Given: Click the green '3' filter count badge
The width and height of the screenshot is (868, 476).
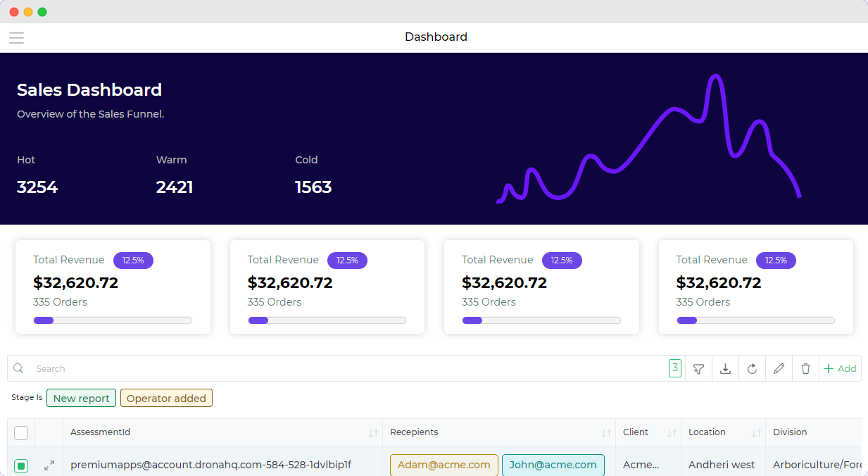Looking at the screenshot, I should tap(675, 368).
